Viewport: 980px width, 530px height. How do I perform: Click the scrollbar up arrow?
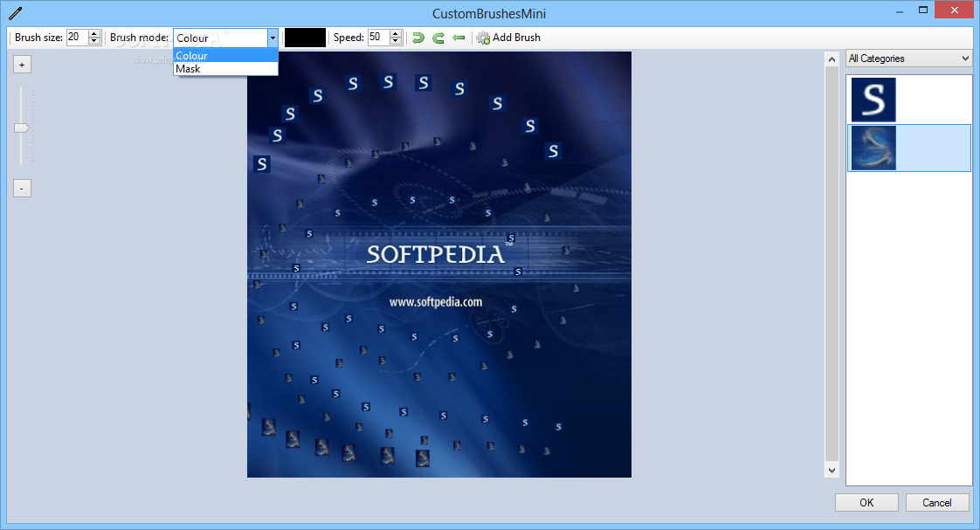click(832, 59)
